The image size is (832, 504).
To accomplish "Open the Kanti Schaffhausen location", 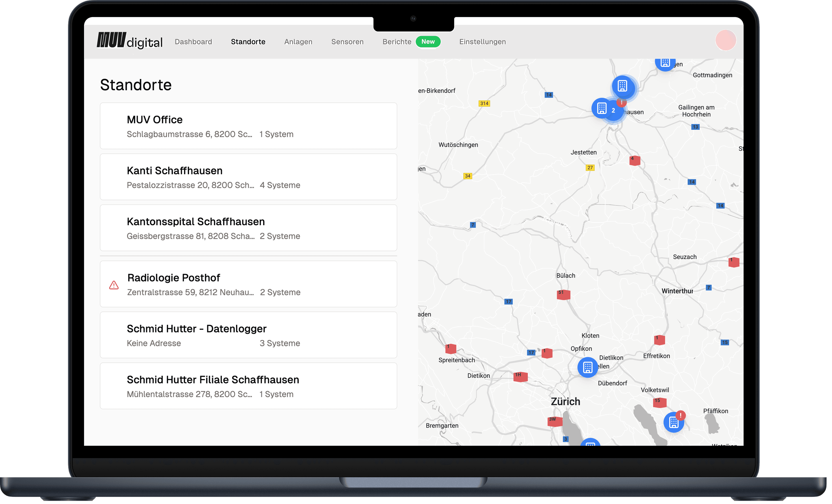I will tap(248, 177).
